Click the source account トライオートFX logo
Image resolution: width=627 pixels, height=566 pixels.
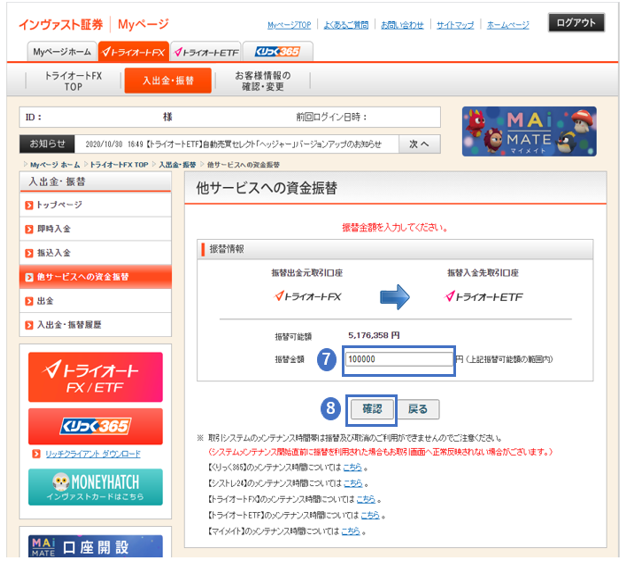coord(308,297)
